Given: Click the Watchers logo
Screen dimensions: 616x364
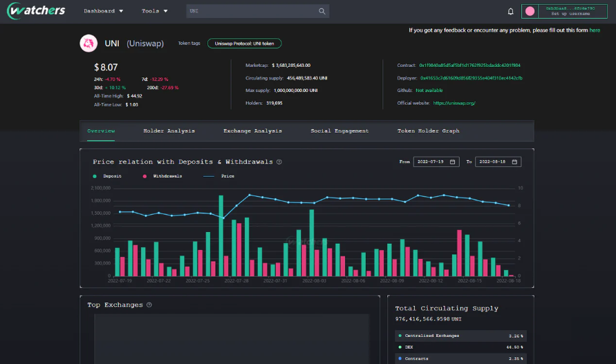Looking at the screenshot, I should (x=36, y=10).
